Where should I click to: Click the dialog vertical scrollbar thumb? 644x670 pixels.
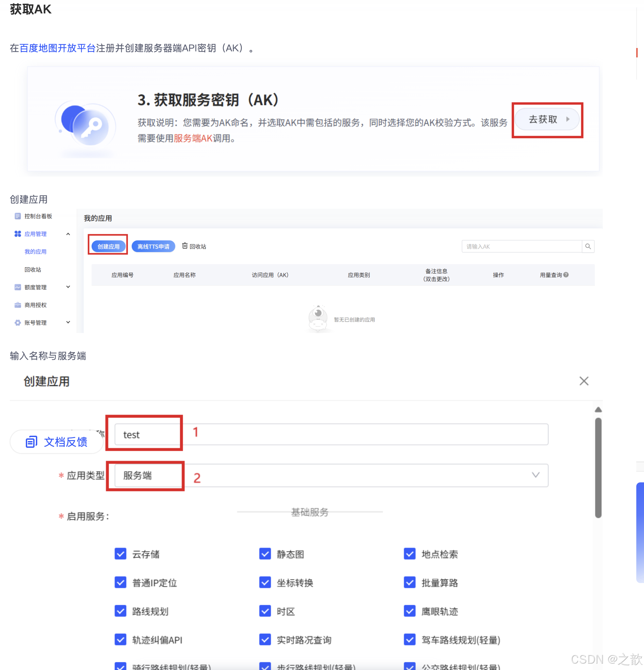coord(598,467)
